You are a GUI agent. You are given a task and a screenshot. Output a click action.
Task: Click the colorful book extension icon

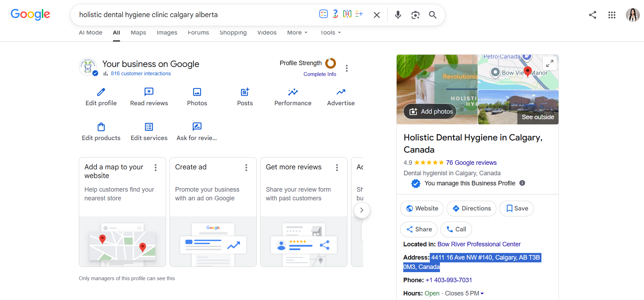pyautogui.click(x=347, y=14)
